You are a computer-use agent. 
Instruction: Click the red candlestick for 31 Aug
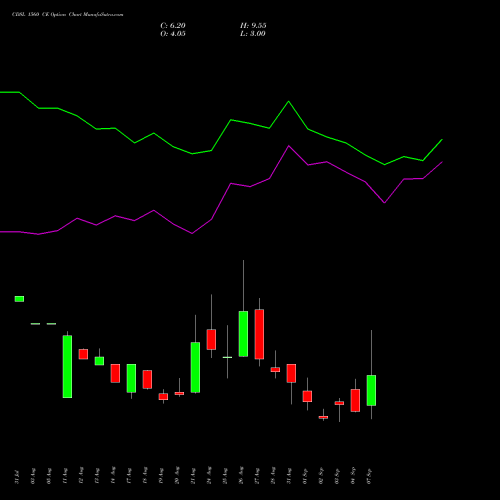291,373
